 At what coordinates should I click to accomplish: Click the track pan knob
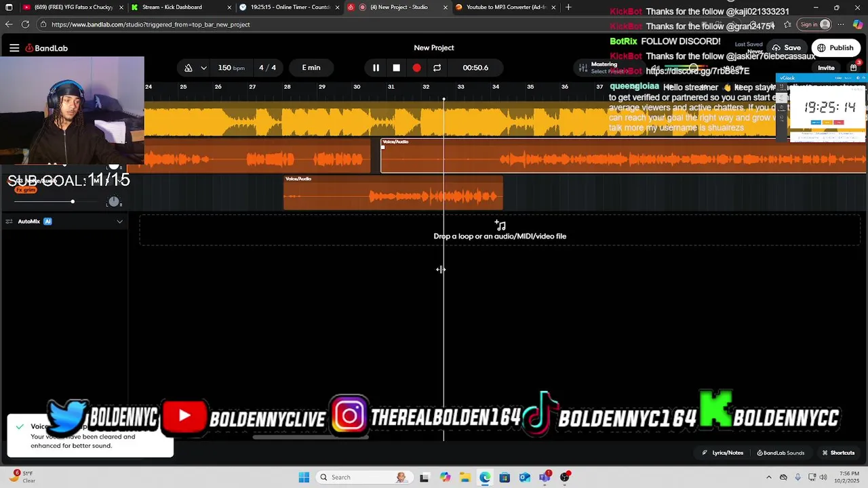click(x=114, y=201)
